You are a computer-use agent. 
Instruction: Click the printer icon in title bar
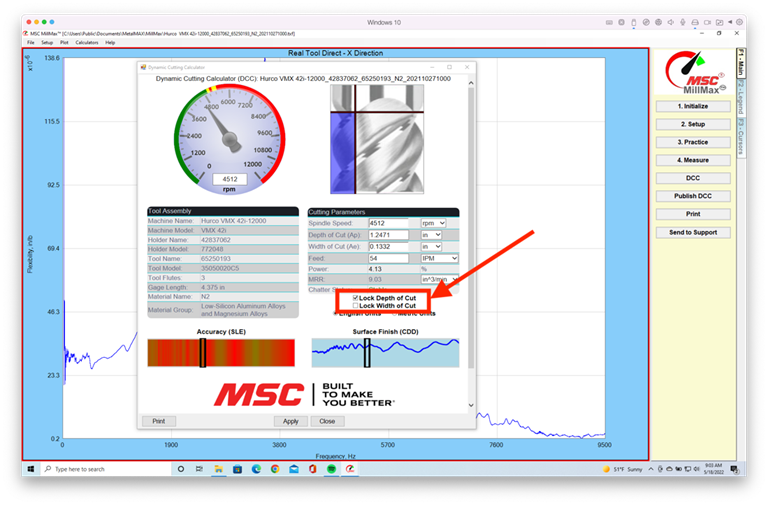pyautogui.click(x=695, y=22)
